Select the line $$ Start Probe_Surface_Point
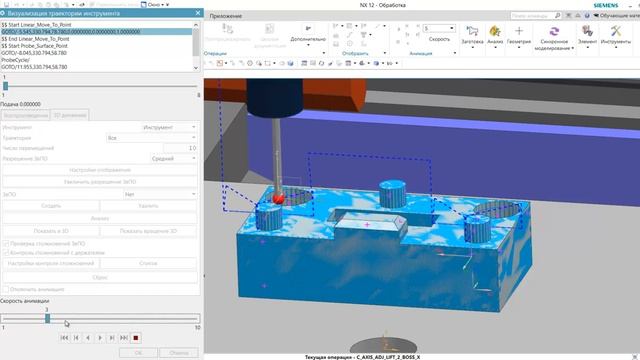640x360 pixels. point(34,46)
